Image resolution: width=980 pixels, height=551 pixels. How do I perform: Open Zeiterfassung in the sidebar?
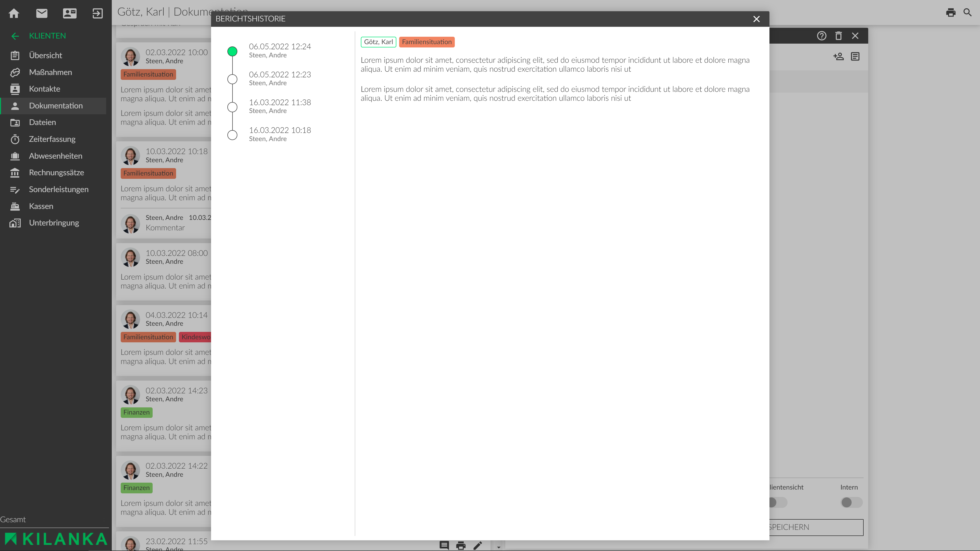pos(52,139)
